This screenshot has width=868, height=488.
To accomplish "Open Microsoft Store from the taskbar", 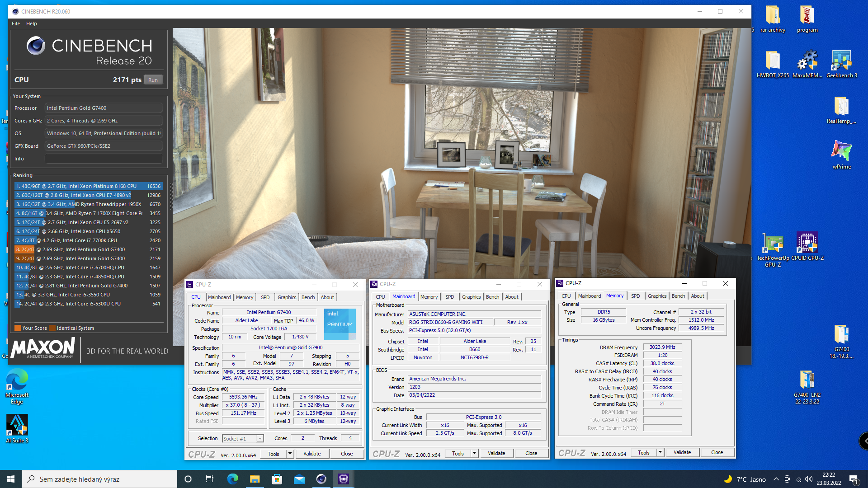I will pos(277,479).
